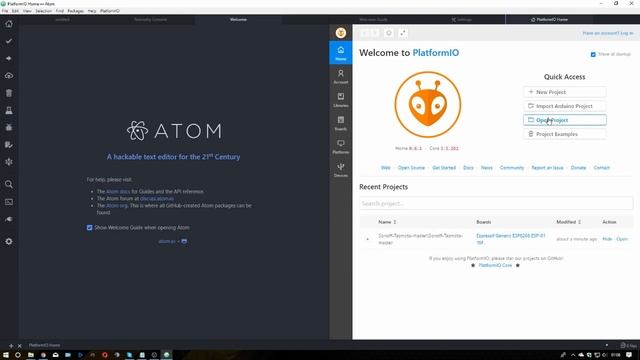Sort recent projects by Modified column

pyautogui.click(x=568, y=222)
